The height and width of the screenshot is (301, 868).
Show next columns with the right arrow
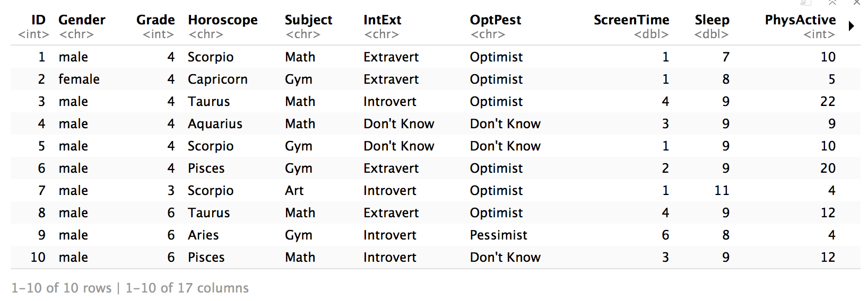(x=852, y=26)
